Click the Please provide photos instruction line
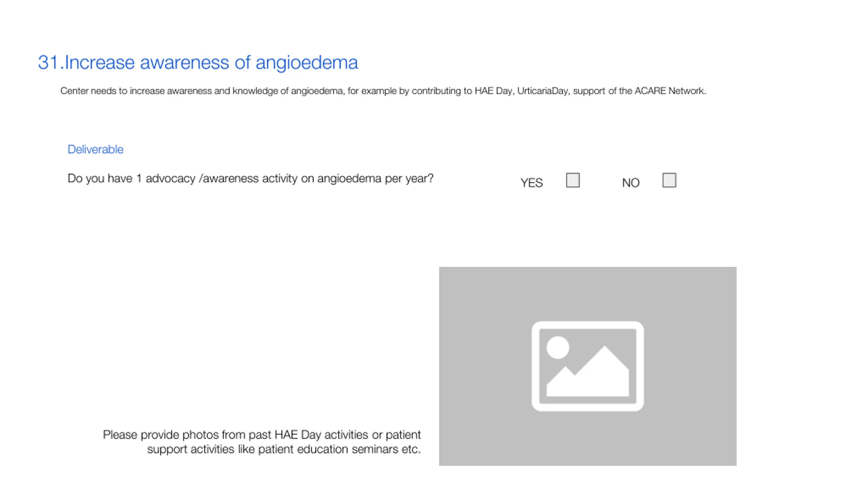868x488 pixels. 262,435
